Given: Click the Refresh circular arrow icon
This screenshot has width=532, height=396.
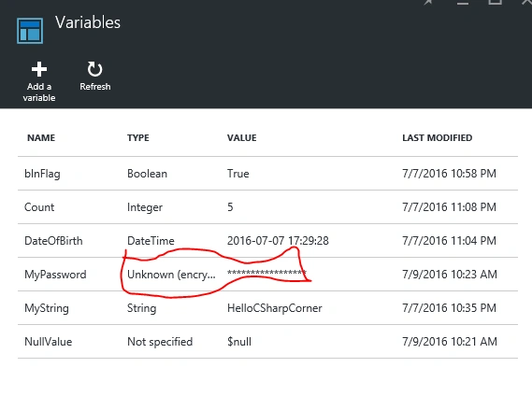Looking at the screenshot, I should pyautogui.click(x=94, y=69).
